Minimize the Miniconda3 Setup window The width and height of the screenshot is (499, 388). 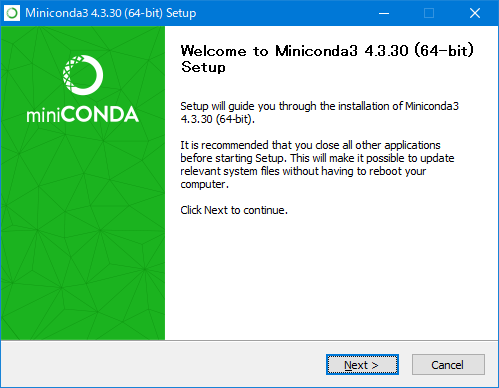pyautogui.click(x=384, y=13)
